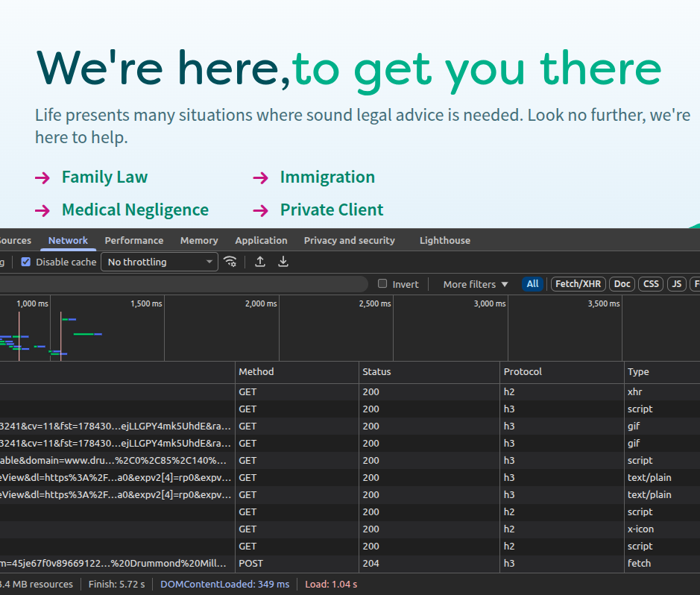Enable the Invert filter checkbox

tap(382, 284)
